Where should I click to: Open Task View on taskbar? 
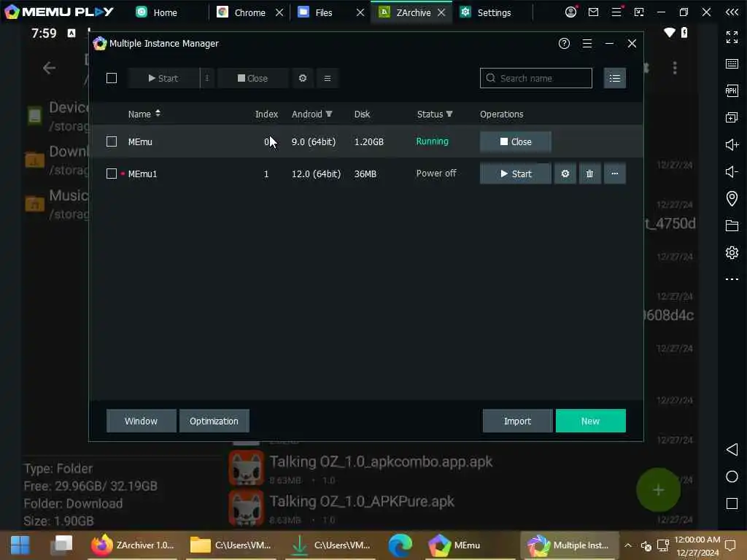(61, 545)
